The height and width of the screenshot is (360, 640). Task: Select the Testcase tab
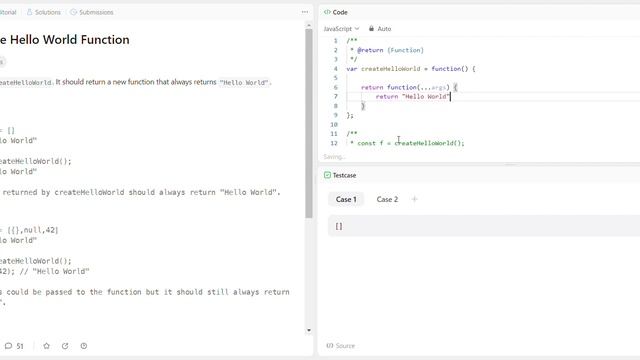[x=340, y=175]
